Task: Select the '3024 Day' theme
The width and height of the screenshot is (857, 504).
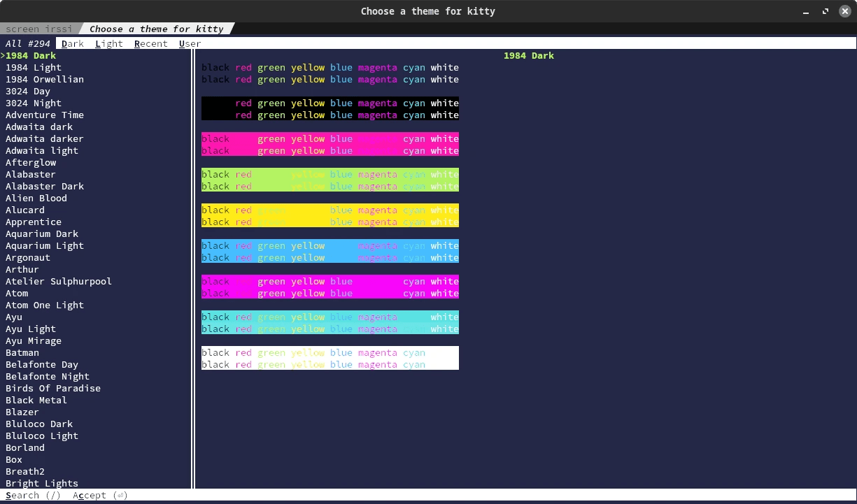Action: coord(28,91)
